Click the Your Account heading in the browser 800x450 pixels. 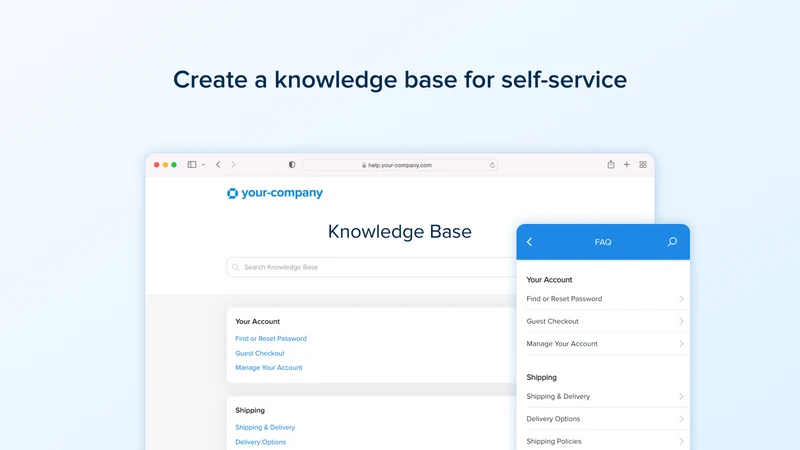click(258, 321)
